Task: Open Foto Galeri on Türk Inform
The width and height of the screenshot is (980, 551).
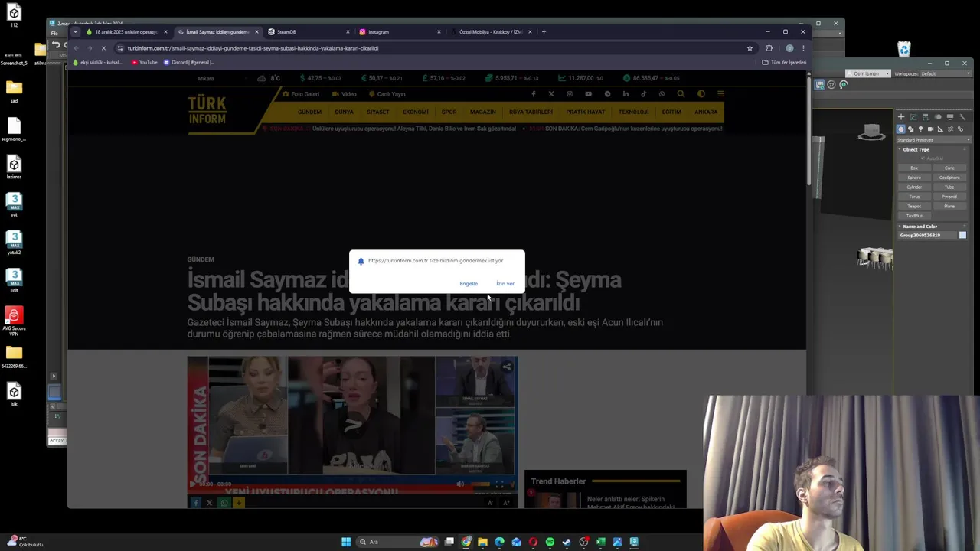Action: [x=301, y=94]
